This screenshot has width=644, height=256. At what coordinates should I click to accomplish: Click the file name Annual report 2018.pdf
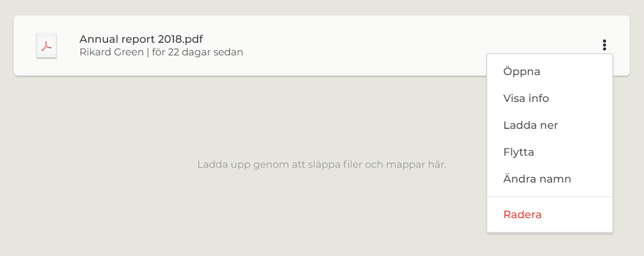(x=141, y=39)
